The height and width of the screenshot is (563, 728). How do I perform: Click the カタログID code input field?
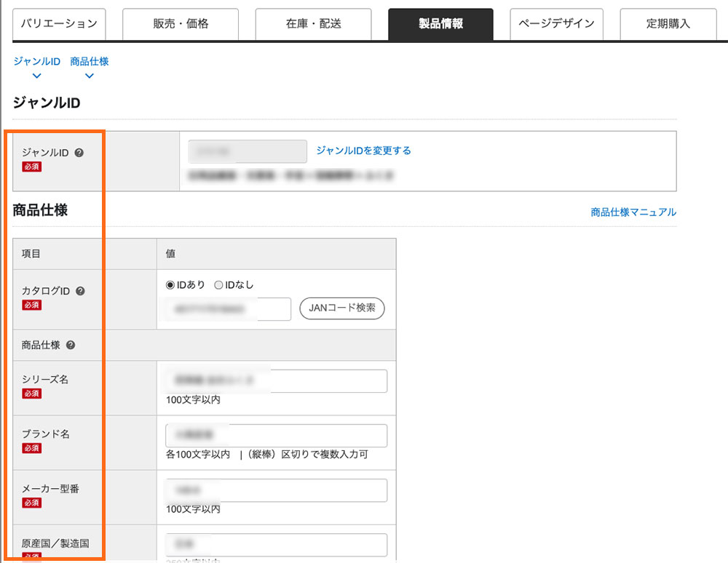pos(229,309)
